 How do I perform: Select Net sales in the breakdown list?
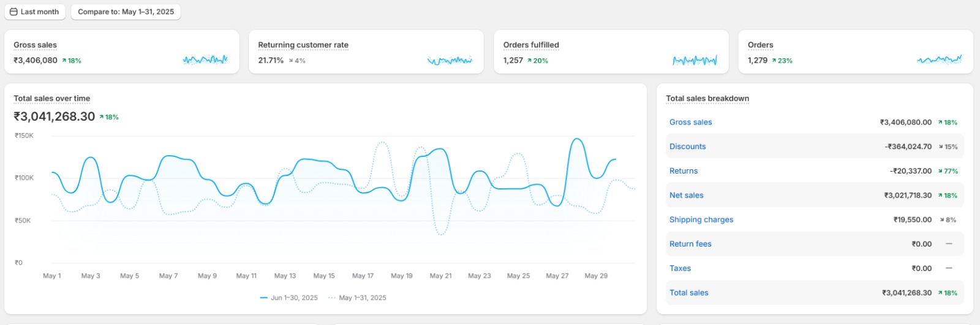(686, 196)
